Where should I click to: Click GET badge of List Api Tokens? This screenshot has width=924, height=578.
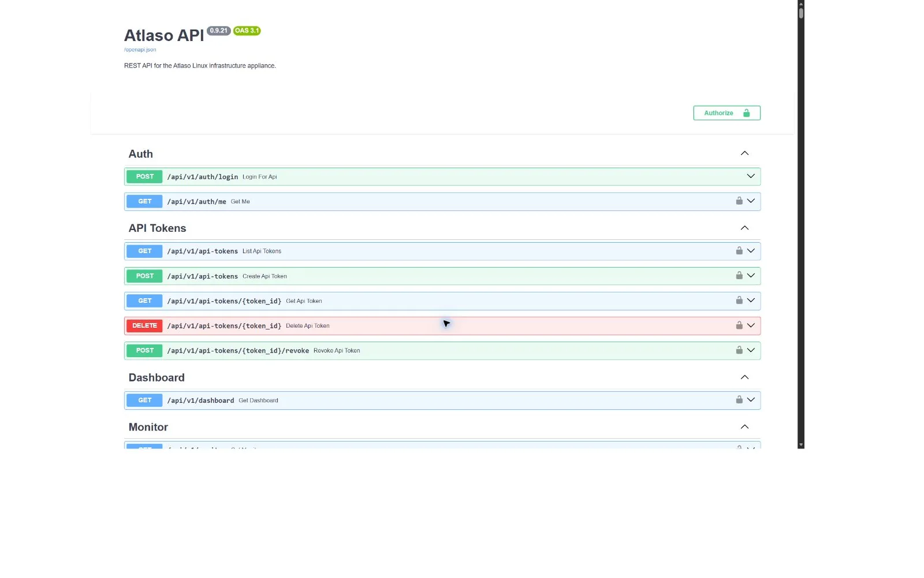coord(144,251)
